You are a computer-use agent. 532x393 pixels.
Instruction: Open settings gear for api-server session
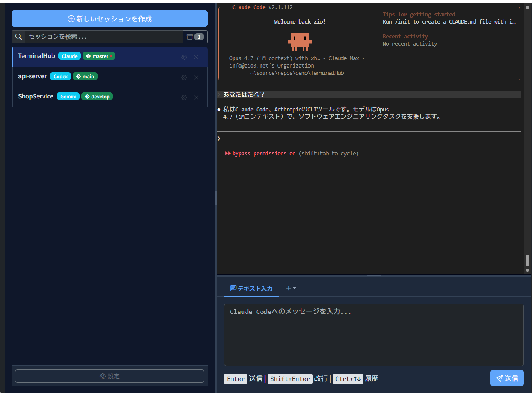point(184,77)
